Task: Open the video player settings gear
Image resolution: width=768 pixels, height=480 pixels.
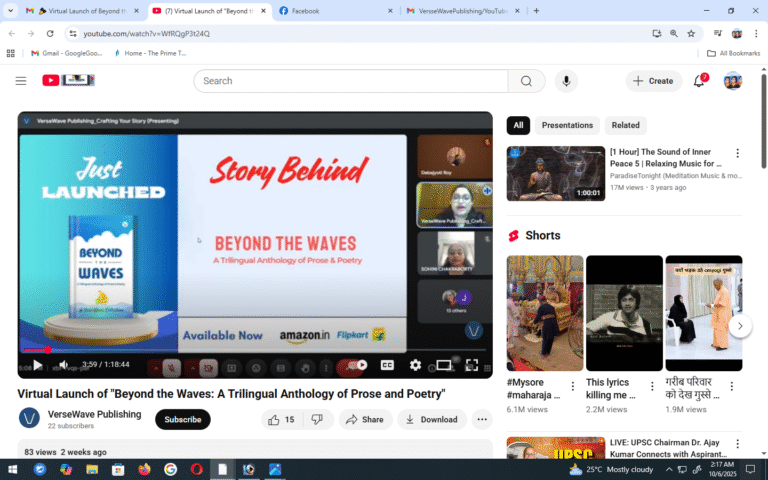Action: (x=415, y=365)
